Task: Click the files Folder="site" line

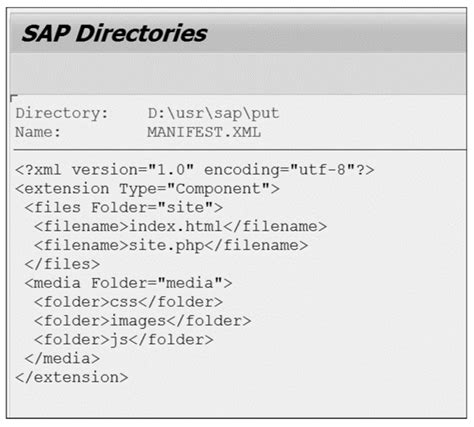Action: pos(124,208)
